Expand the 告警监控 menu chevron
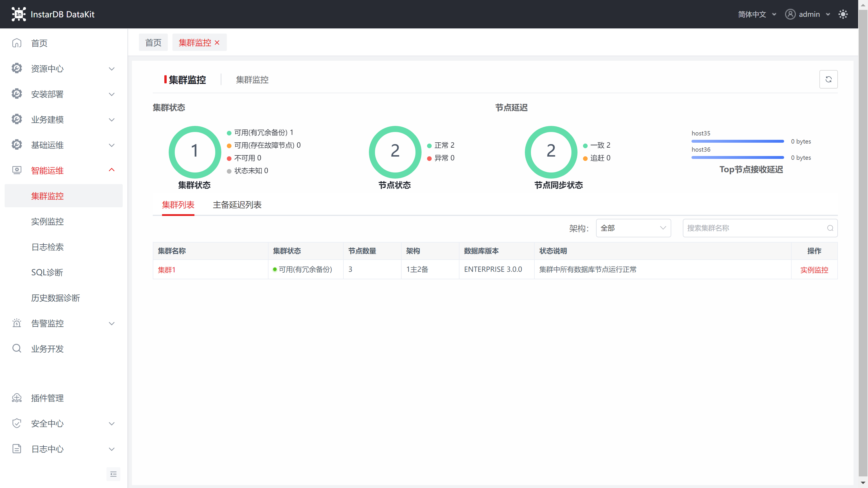868x488 pixels. (111, 324)
